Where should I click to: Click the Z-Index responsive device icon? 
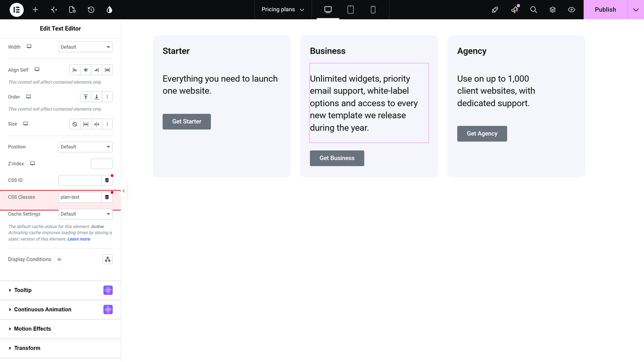click(x=33, y=163)
